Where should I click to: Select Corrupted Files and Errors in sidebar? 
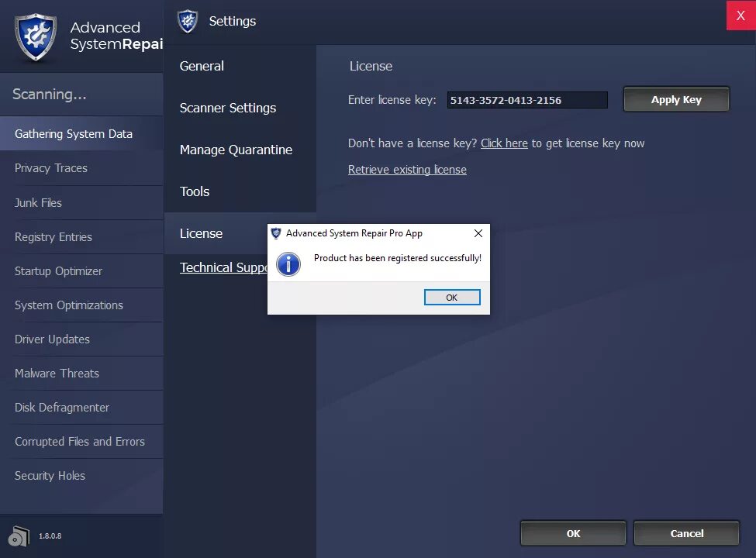point(81,442)
